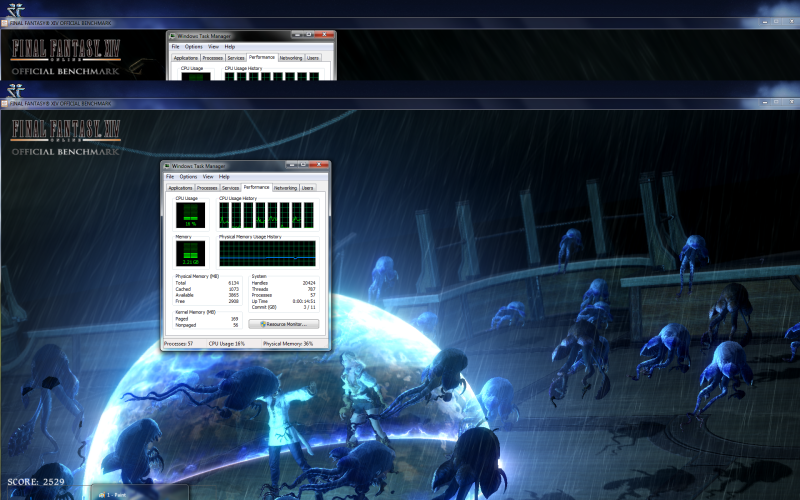800x500 pixels.
Task: Close the upper Final Fantasy XIV Benchmark window
Action: pyautogui.click(x=791, y=21)
